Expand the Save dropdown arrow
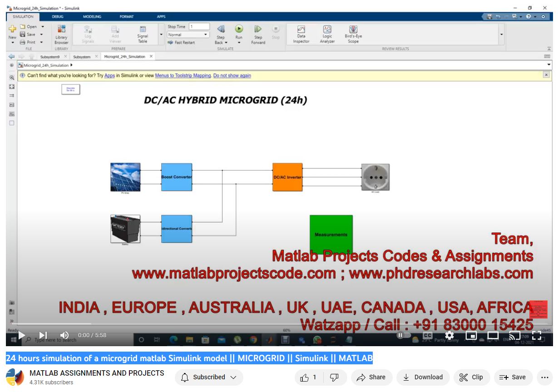This screenshot has width=558, height=392. [x=41, y=34]
